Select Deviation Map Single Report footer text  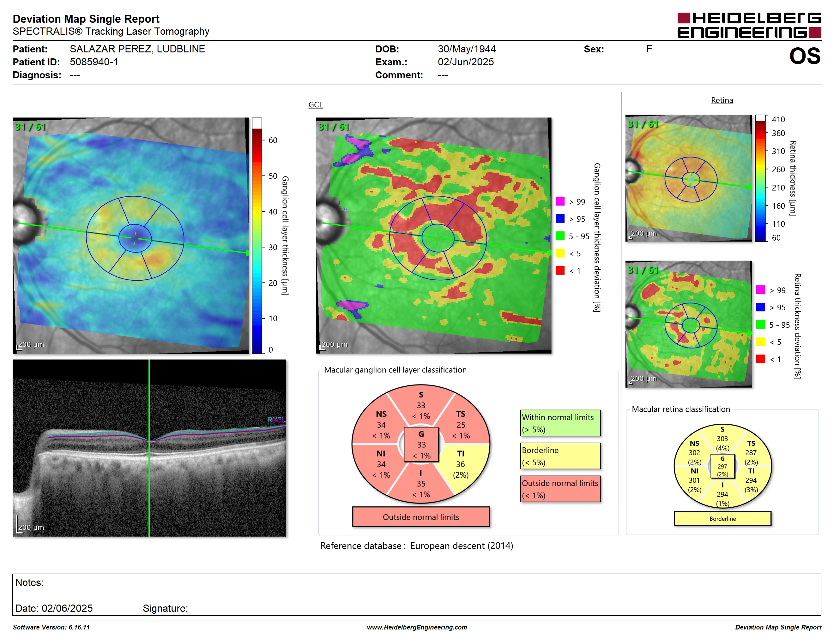(x=778, y=627)
